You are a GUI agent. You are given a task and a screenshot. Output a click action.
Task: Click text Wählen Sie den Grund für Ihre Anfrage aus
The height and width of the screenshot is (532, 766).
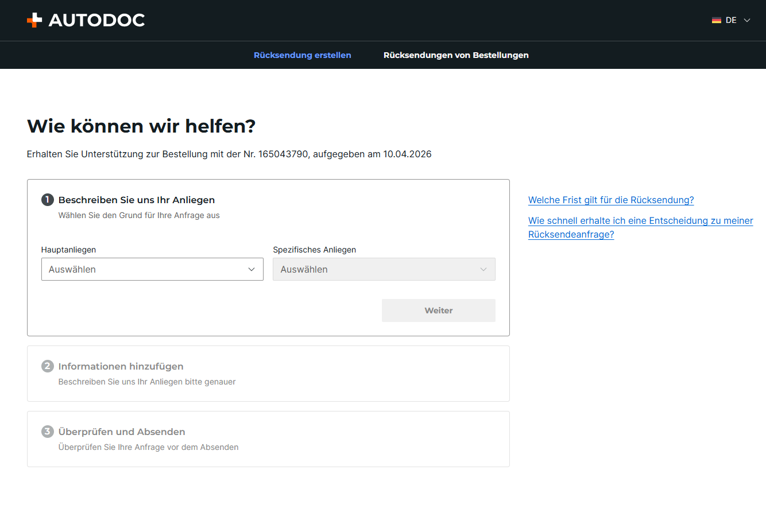click(x=139, y=215)
